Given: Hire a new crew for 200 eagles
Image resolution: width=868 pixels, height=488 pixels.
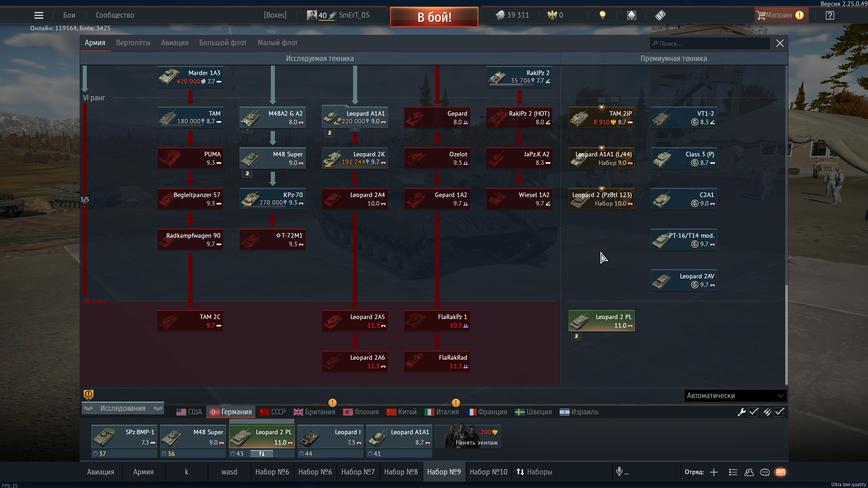Looking at the screenshot, I should (468, 437).
